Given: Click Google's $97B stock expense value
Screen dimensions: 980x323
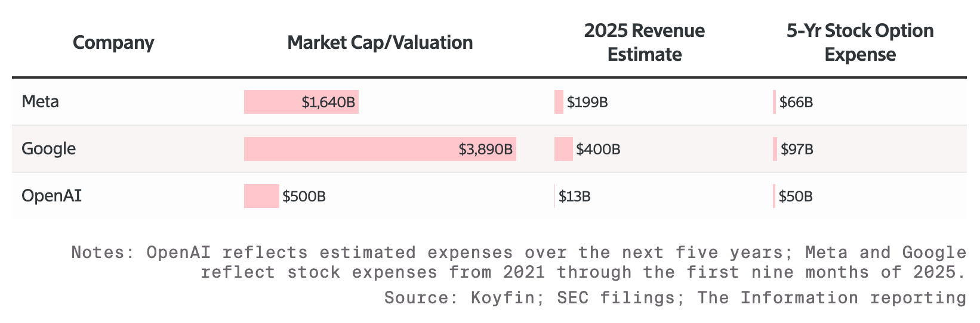Looking at the screenshot, I should click(797, 149).
